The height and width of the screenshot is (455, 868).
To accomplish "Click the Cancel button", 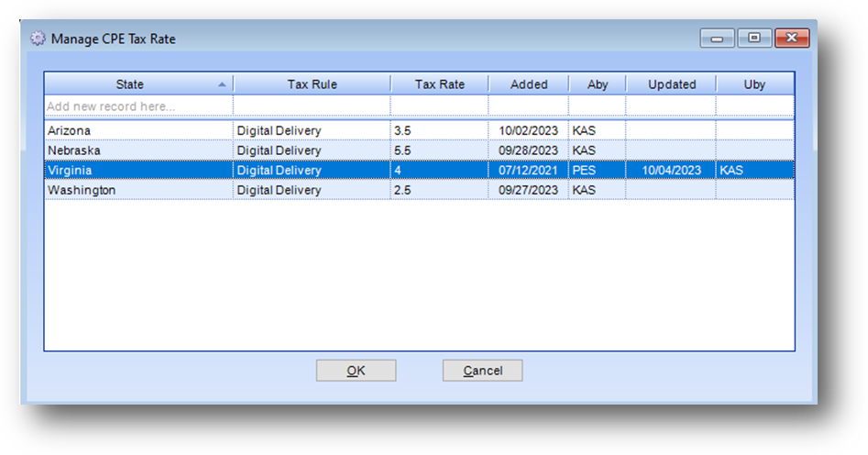I will coord(482,371).
